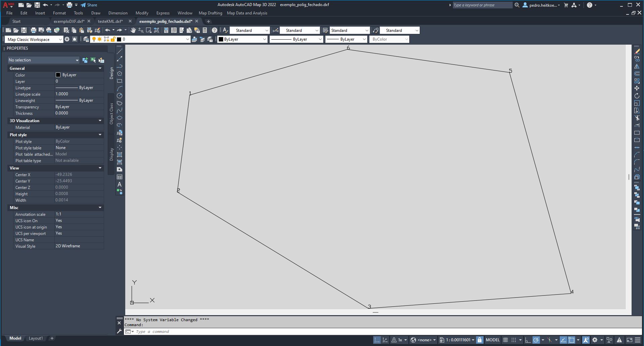
Task: Click the Cut icon in standard toolbar
Action: tap(66, 30)
